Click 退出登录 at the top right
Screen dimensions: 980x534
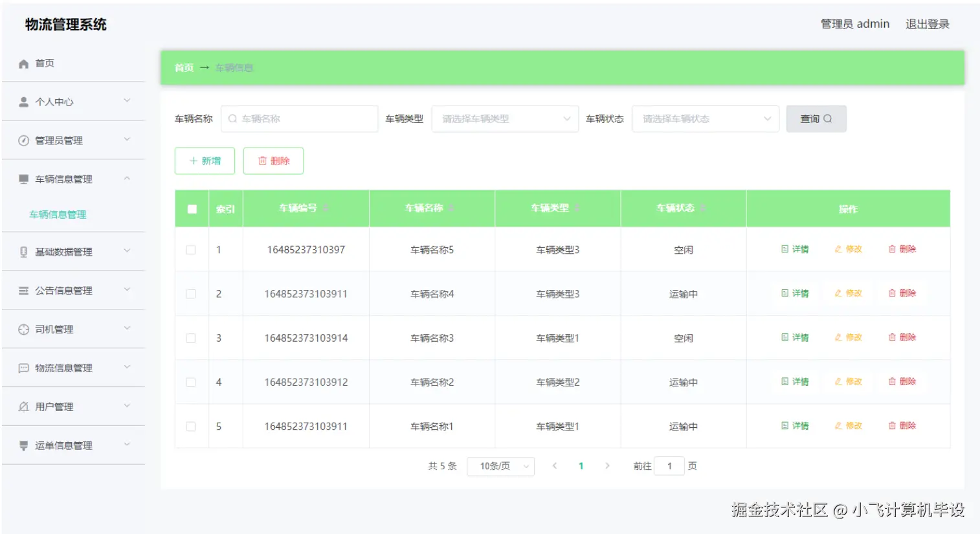[x=927, y=23]
